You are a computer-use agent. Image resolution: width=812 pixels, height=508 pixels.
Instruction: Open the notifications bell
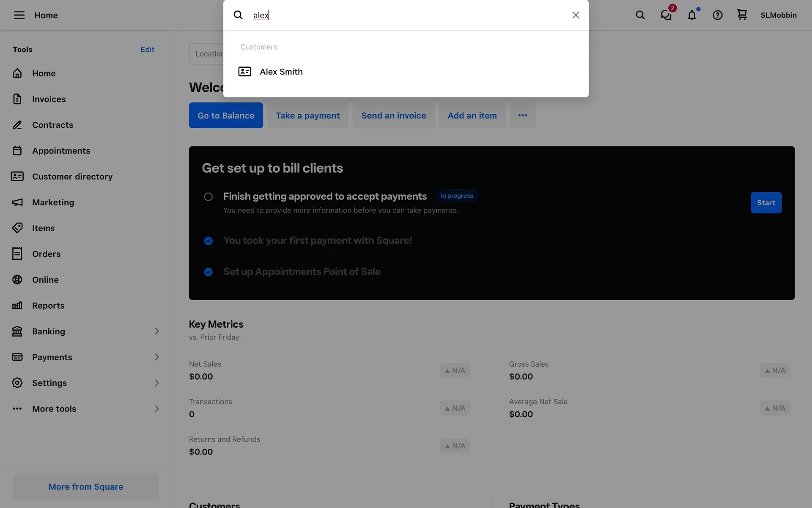(692, 15)
